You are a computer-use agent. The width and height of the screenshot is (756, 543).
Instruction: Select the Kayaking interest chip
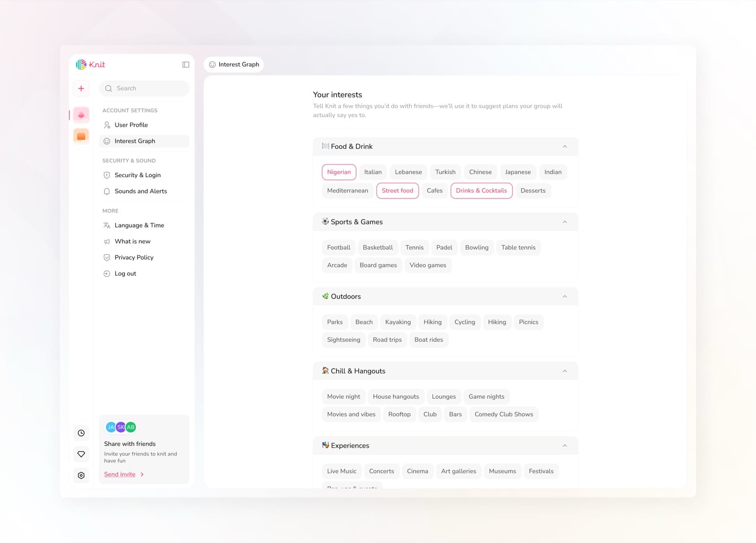(x=398, y=322)
